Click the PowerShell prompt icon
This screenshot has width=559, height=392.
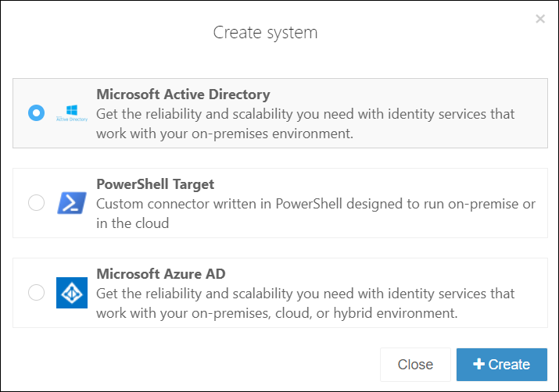point(72,203)
